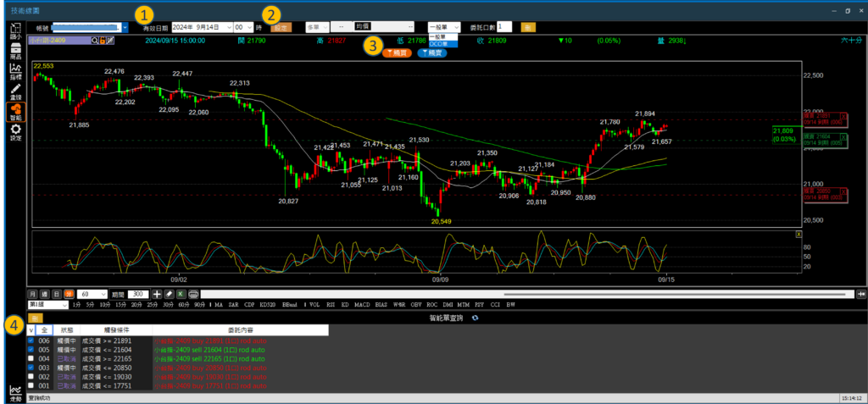Apply the KD520 indicator shortcut
The width and height of the screenshot is (868, 404).
[x=269, y=306]
